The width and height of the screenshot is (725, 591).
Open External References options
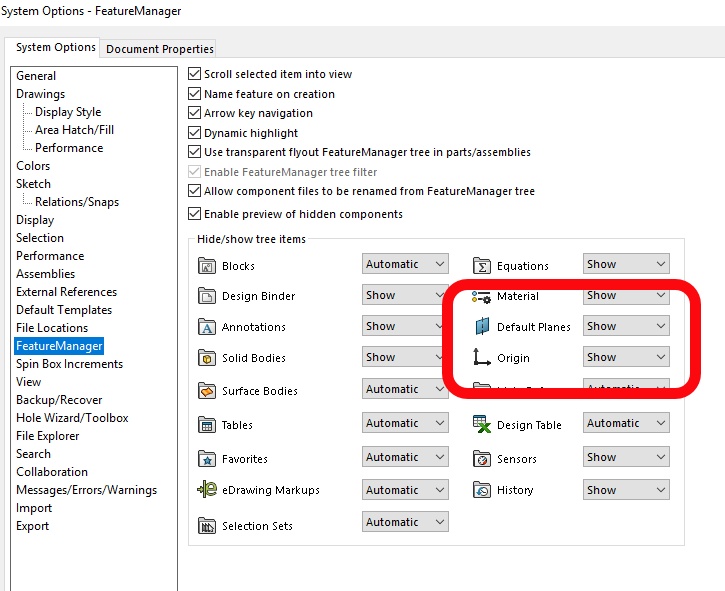click(x=67, y=292)
